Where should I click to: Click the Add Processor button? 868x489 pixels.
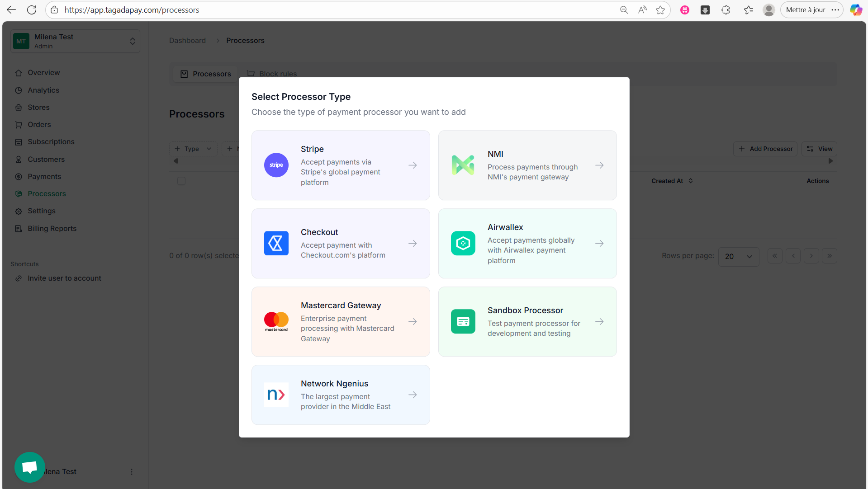click(x=765, y=149)
